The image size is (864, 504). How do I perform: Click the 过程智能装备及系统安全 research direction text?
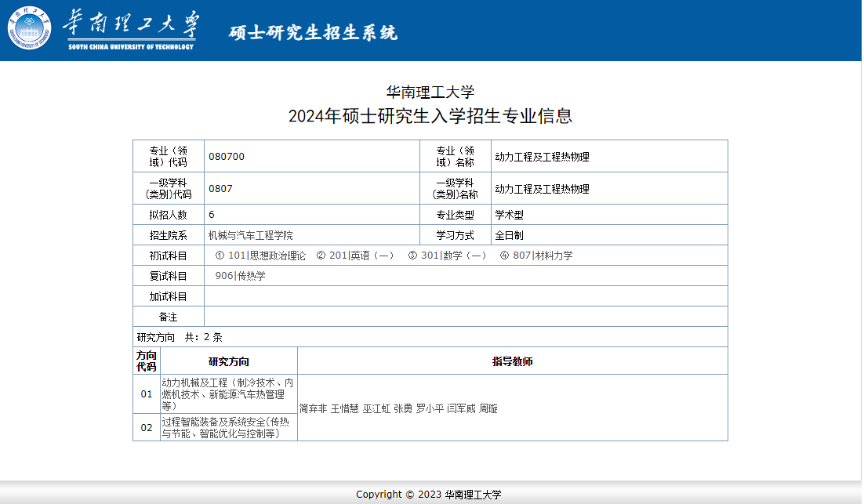pyautogui.click(x=225, y=427)
